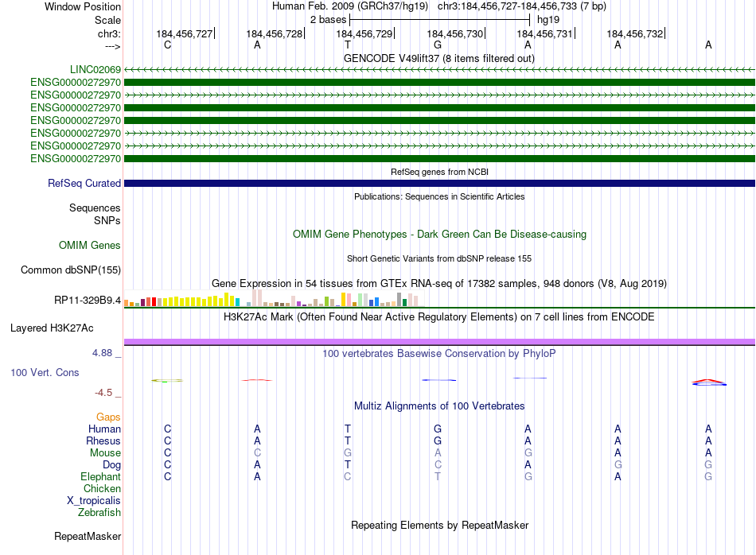The height and width of the screenshot is (555, 756).
Task: Click base G in the reference sequence row
Action: [438, 45]
